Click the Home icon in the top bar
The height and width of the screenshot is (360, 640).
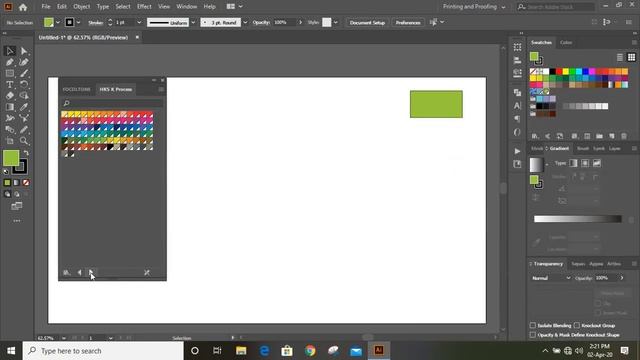[x=23, y=7]
